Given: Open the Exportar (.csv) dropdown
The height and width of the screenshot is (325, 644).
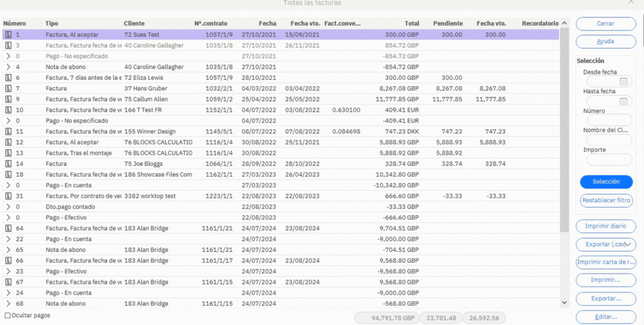Looking at the screenshot, I should [628, 244].
